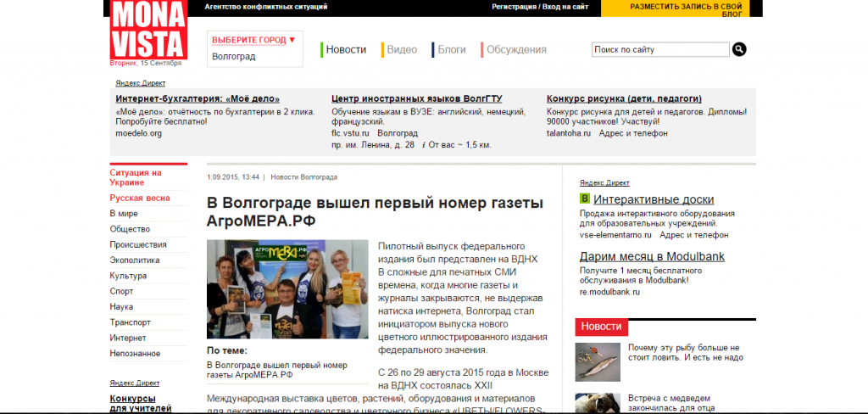Click the red Новости sidebar heading
Screen dimensions: 868x414
tap(602, 327)
